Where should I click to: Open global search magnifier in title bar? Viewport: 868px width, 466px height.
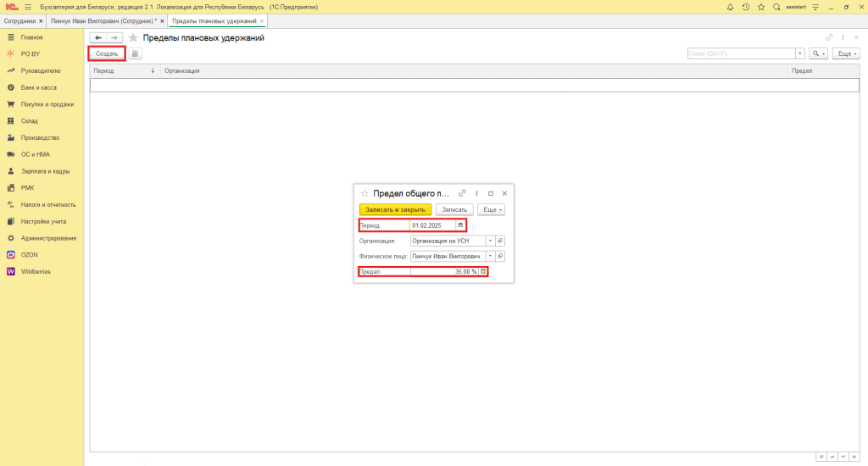click(x=776, y=7)
